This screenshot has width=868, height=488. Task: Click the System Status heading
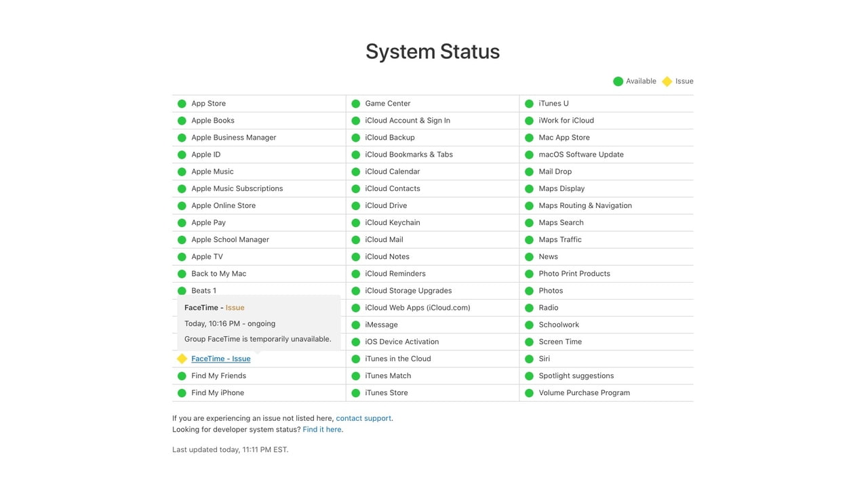pyautogui.click(x=433, y=52)
